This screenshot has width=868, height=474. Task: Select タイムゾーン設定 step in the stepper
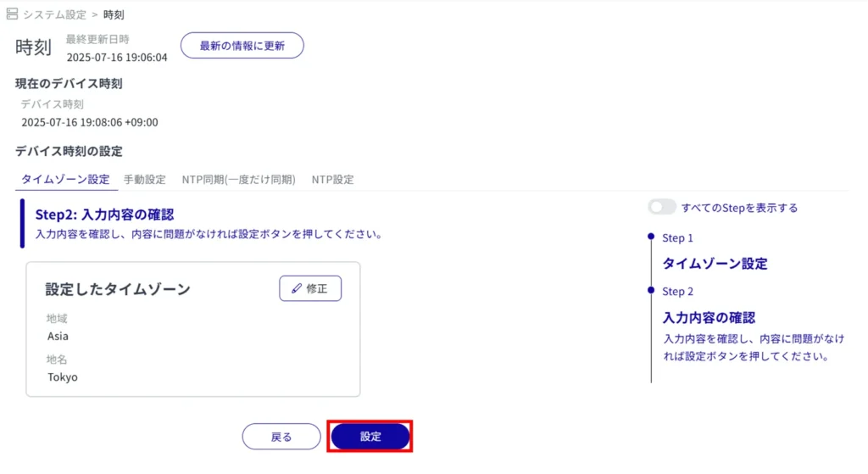pos(715,264)
